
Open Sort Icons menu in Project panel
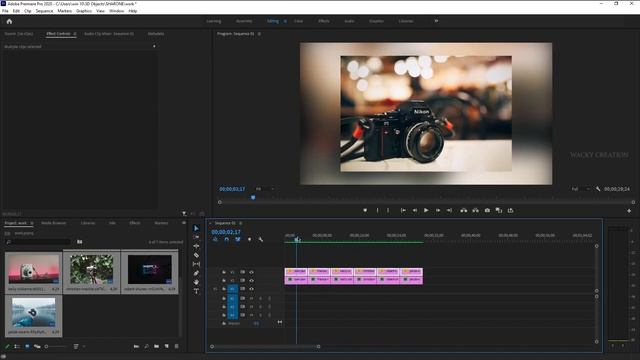click(76, 347)
